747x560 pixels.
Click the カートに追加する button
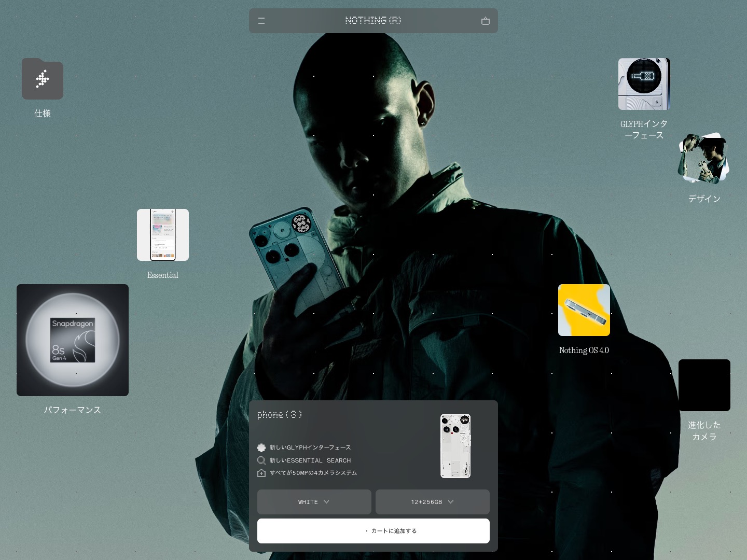tap(373, 531)
